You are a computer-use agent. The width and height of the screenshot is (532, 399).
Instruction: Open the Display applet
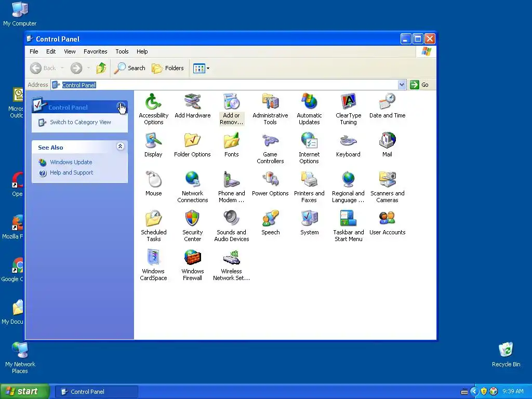pos(153,145)
